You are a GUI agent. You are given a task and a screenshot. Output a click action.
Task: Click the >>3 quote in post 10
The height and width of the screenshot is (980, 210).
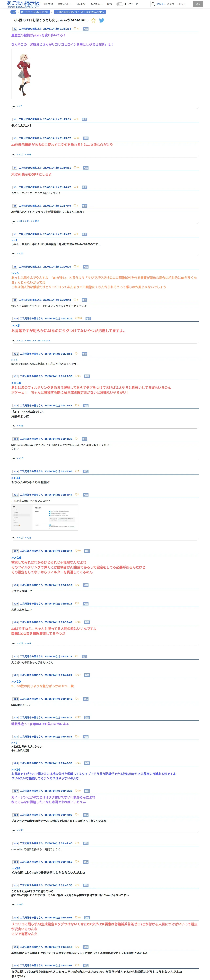coord(15,326)
